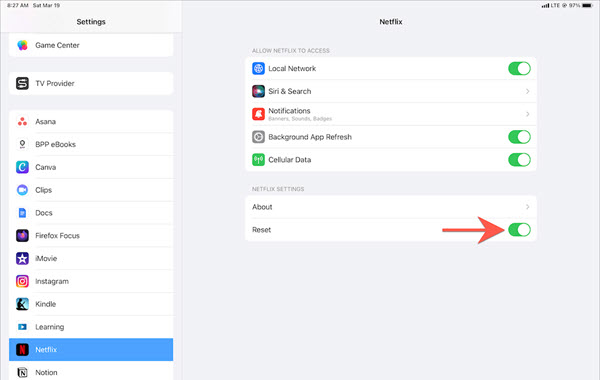
Task: Tap the Canva app icon
Action: coord(22,167)
